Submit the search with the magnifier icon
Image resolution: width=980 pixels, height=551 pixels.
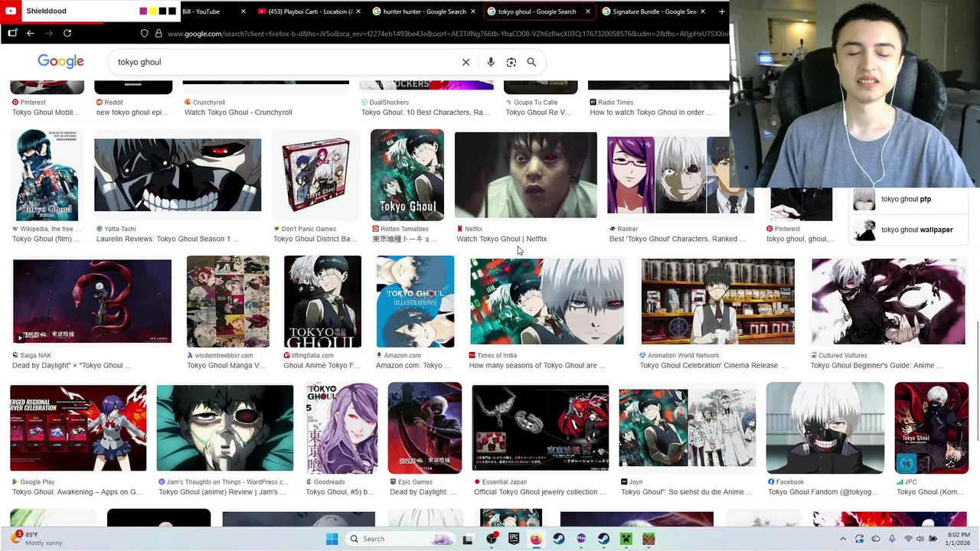click(x=531, y=62)
